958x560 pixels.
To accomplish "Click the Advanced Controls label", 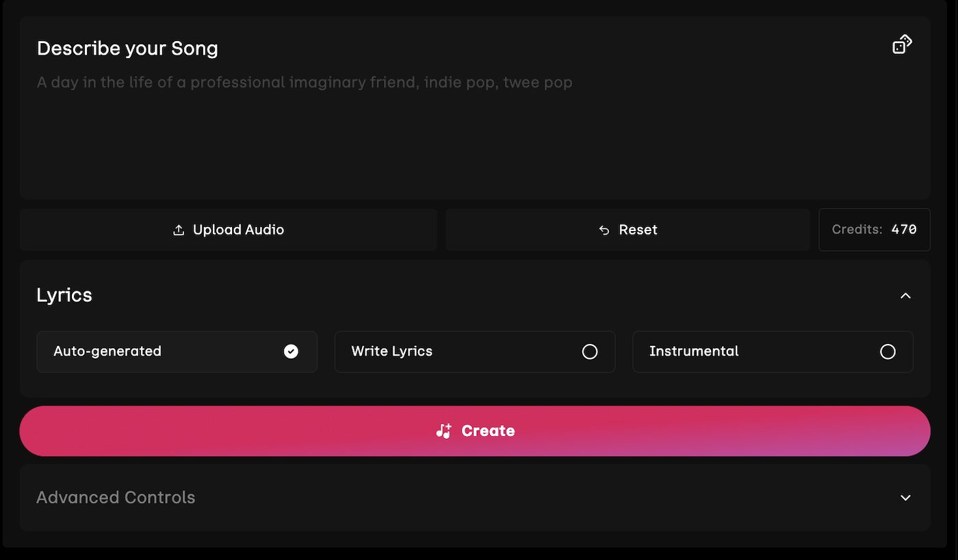I will pyautogui.click(x=115, y=498).
